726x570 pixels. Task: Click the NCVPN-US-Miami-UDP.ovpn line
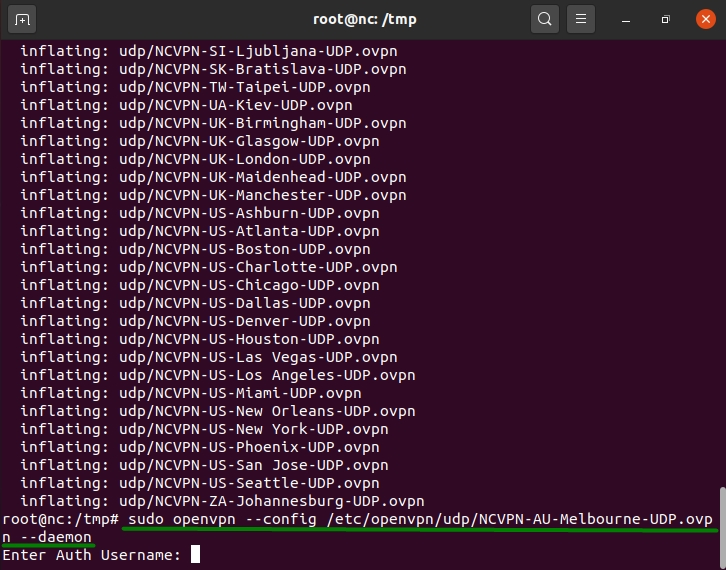[x=191, y=394]
